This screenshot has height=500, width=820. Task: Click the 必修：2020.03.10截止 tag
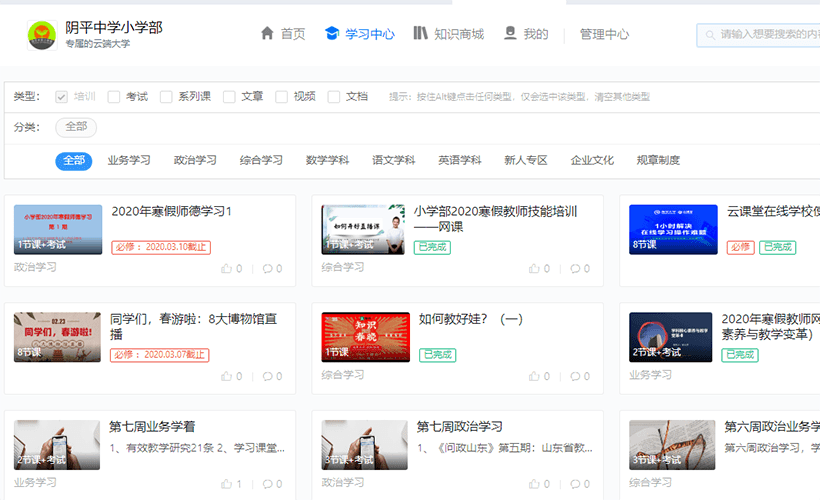point(161,247)
